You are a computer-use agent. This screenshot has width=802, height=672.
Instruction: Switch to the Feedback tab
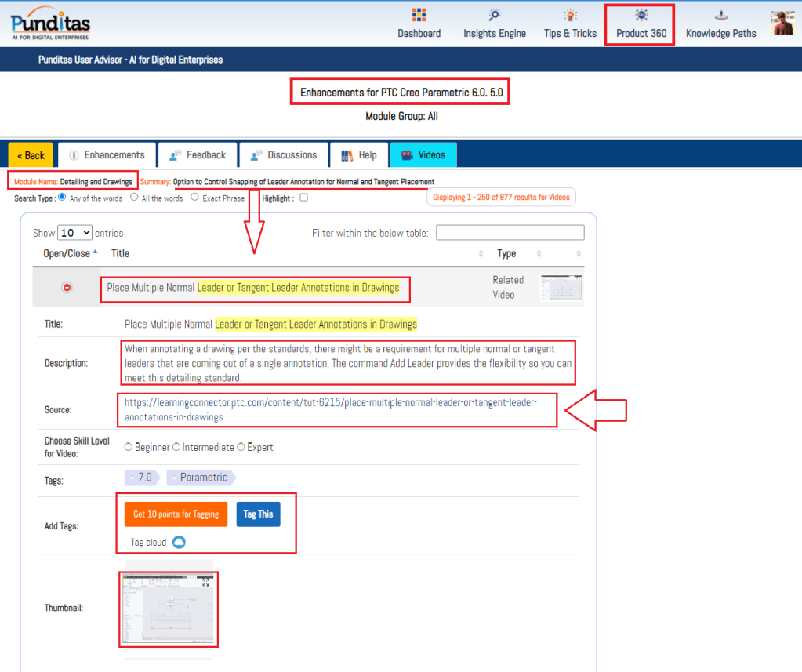pos(197,155)
